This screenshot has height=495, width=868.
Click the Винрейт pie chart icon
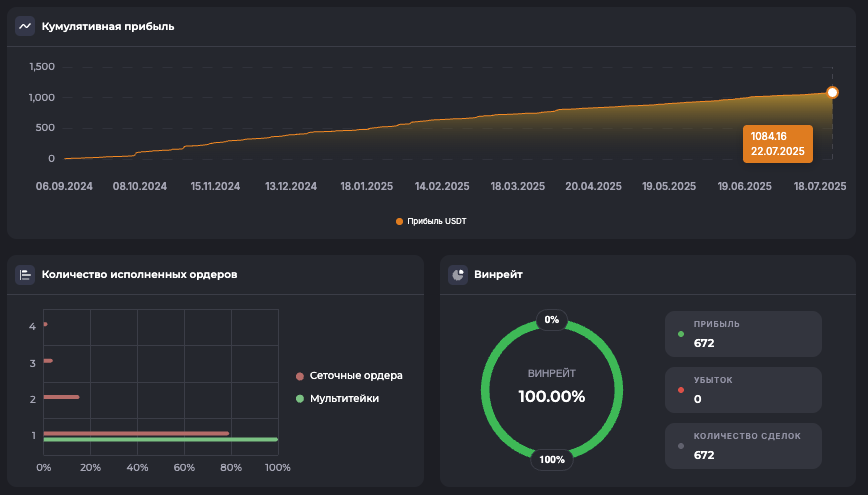click(458, 274)
